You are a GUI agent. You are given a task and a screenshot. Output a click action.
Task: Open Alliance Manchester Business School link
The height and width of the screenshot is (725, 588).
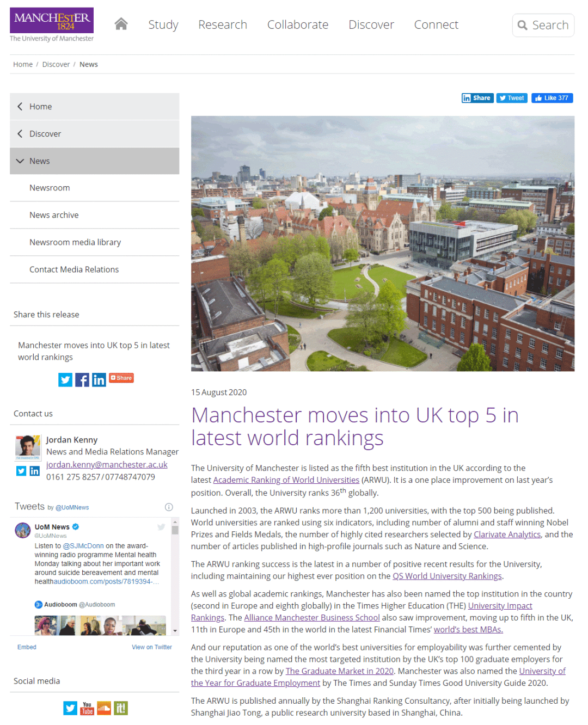[312, 618]
